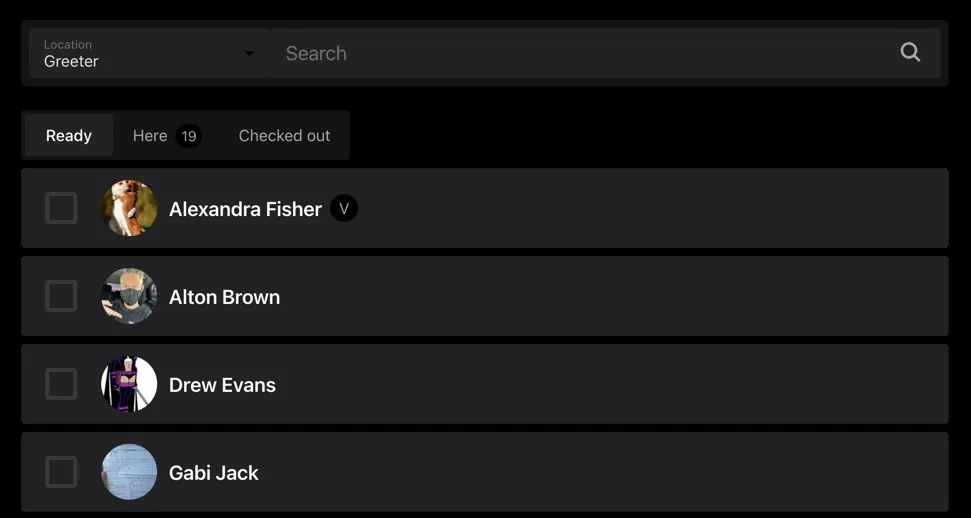Go to the Checked out tab

(x=284, y=136)
